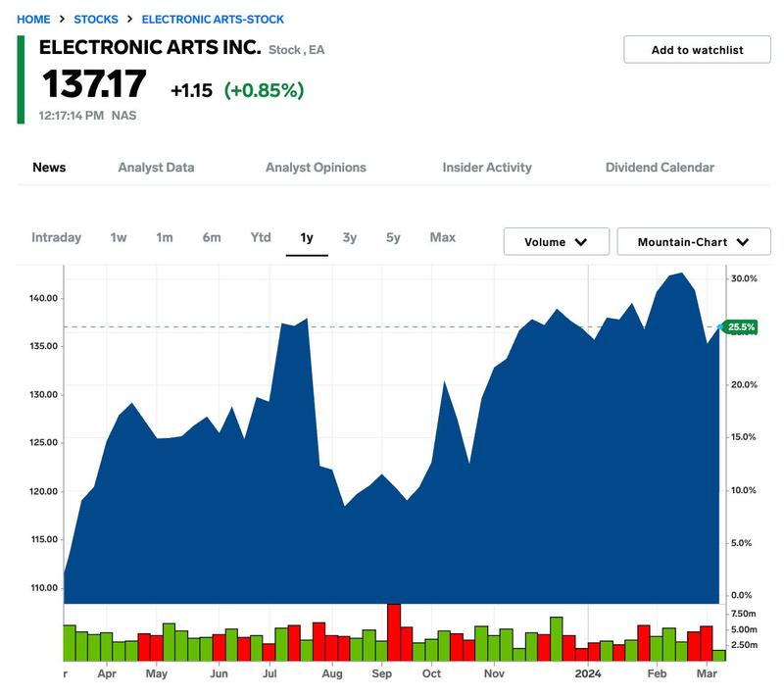
Task: Add Electronic Arts to watchlist
Action: (x=697, y=49)
